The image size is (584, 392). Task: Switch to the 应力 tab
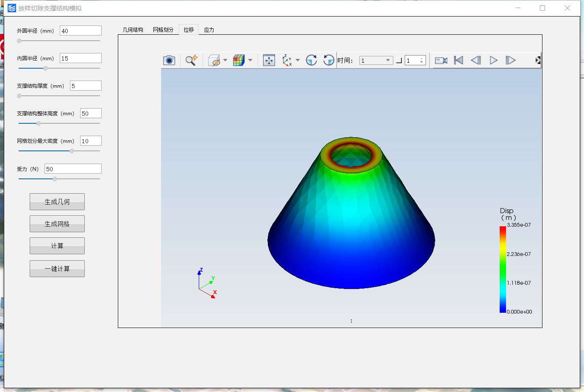tap(209, 30)
